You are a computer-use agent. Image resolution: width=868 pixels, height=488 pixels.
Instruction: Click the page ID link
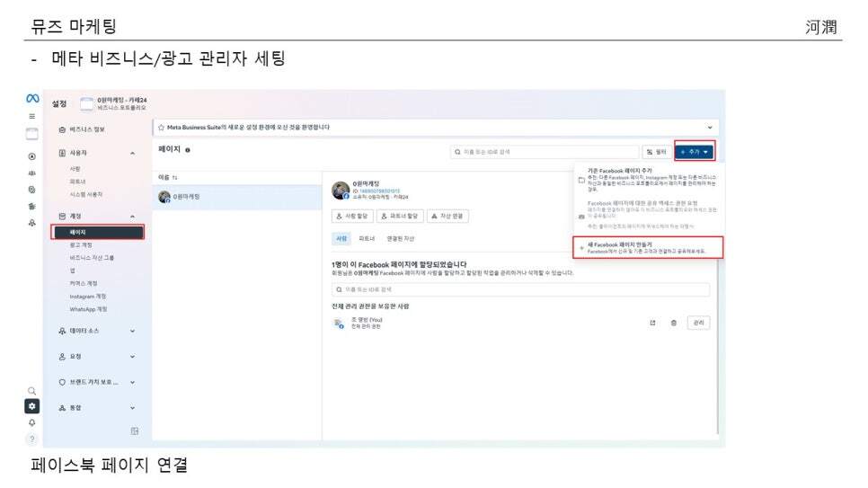tap(379, 191)
